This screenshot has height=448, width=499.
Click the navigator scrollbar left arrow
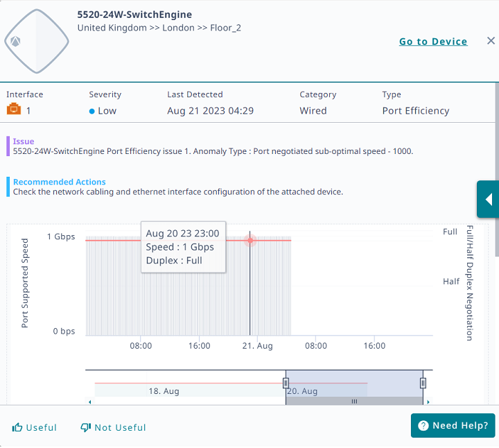tap(89, 402)
